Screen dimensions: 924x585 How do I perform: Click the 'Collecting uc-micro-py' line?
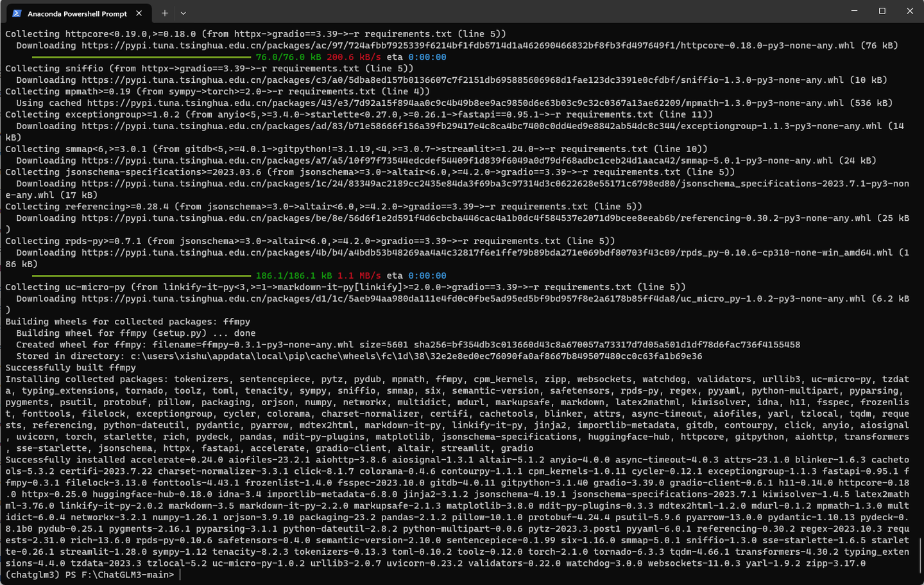pos(346,287)
